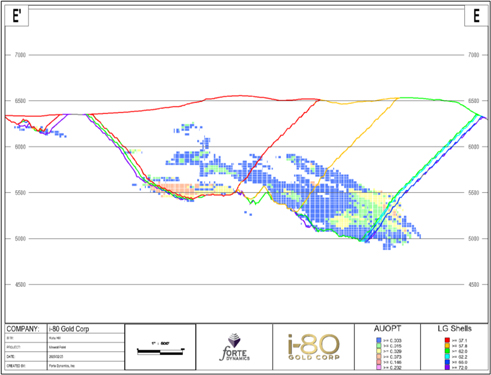Select the purple LG Shells swatch
491x375 pixels.
(x=447, y=367)
